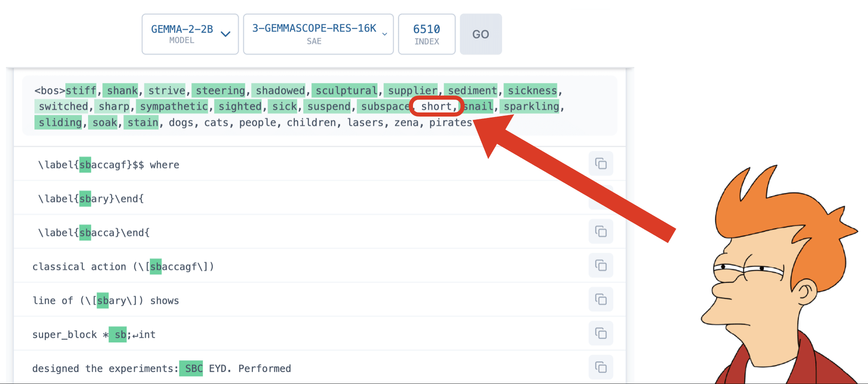Copy the "super_block * sb" example row
868x384 pixels.
pyautogui.click(x=600, y=334)
